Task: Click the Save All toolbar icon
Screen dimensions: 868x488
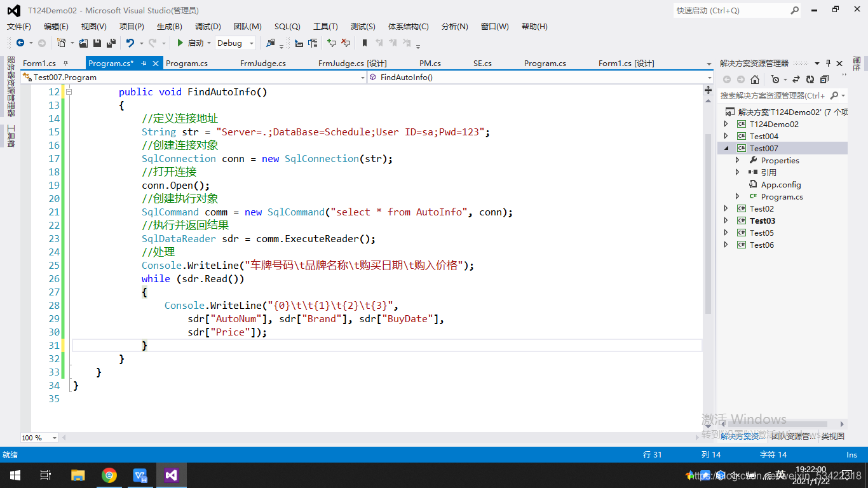Action: [x=111, y=43]
